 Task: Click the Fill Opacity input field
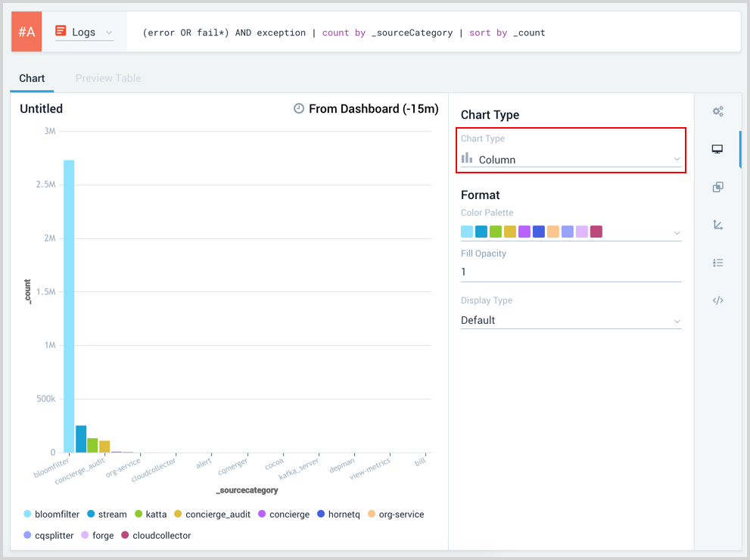click(x=571, y=272)
